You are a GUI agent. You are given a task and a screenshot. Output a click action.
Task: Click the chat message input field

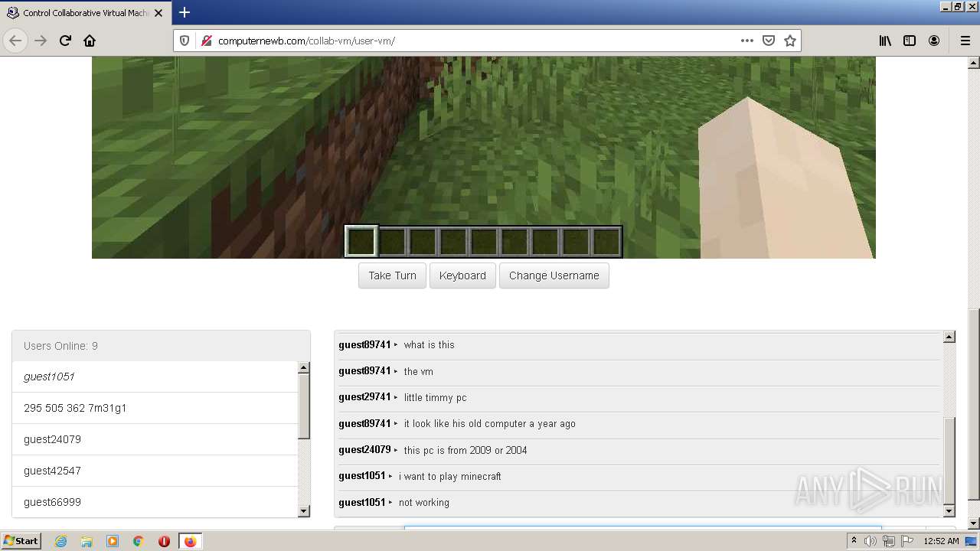tap(643, 527)
